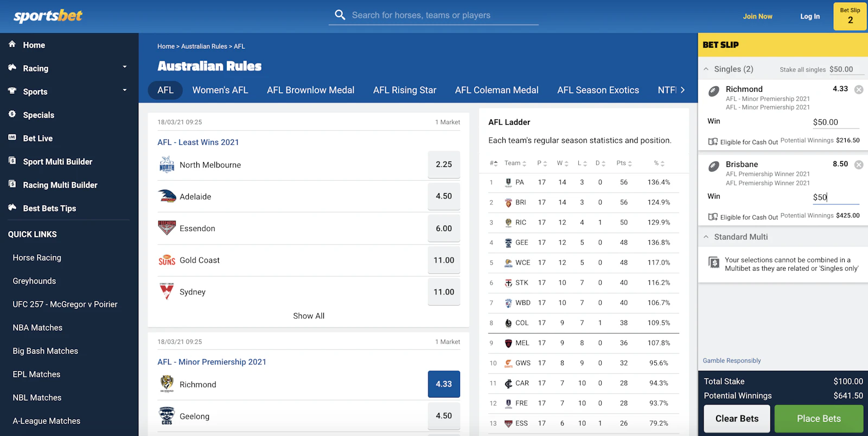Remove Richmond bet from bet slip

(859, 89)
